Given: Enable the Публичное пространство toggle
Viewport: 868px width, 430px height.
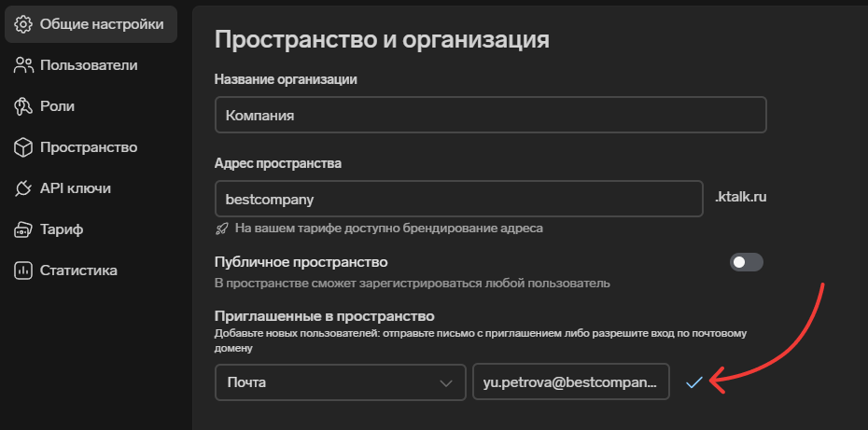Looking at the screenshot, I should 746,262.
